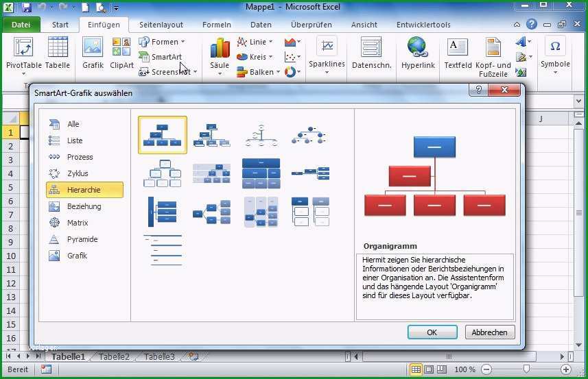Click the Grafik picture icon
The image size is (588, 379).
pos(93,47)
